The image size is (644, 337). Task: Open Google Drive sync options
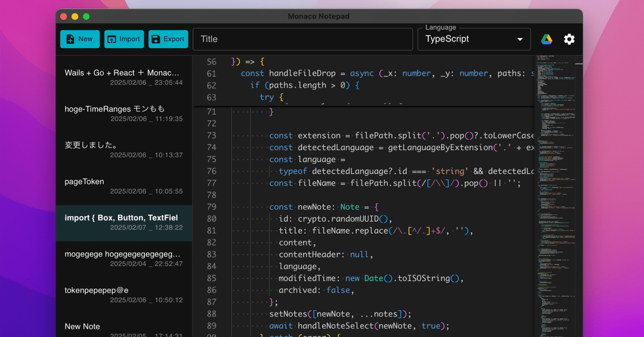coord(546,39)
